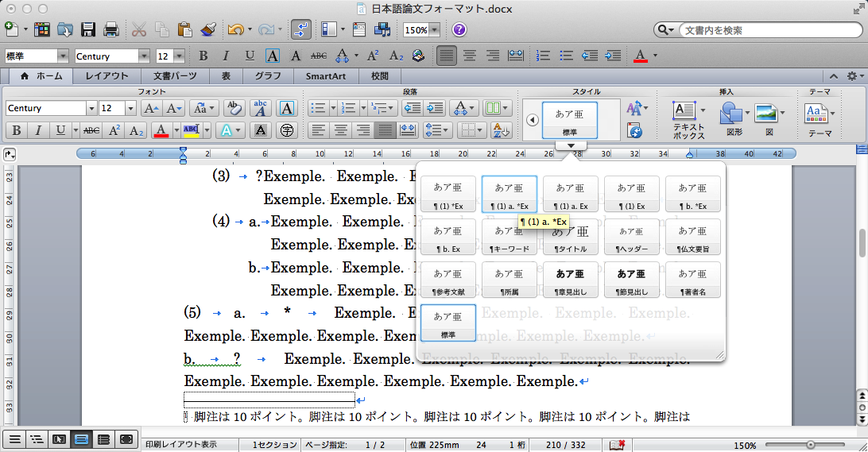Image resolution: width=868 pixels, height=452 pixels.
Task: Click the Cut scissors icon
Action: 138,29
